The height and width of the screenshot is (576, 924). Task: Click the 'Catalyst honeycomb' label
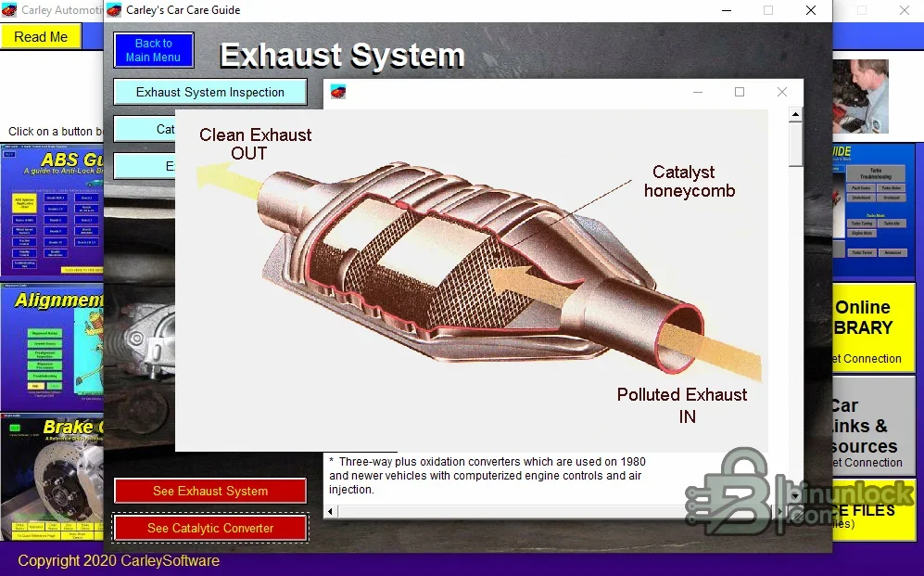tap(690, 181)
